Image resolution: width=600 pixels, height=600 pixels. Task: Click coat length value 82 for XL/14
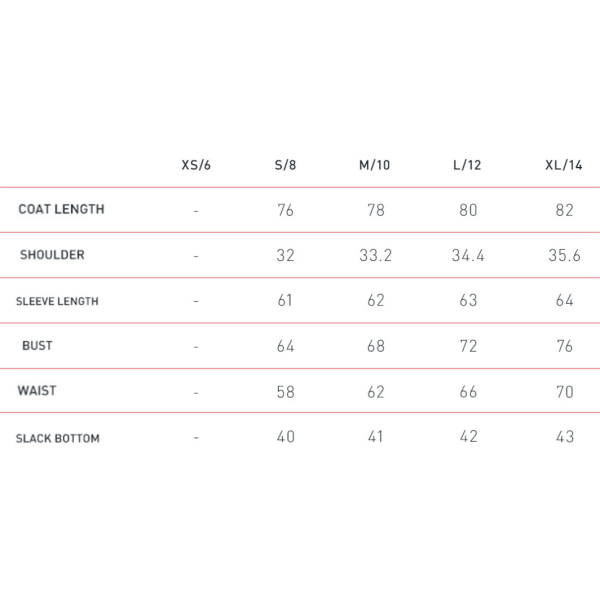[565, 210]
